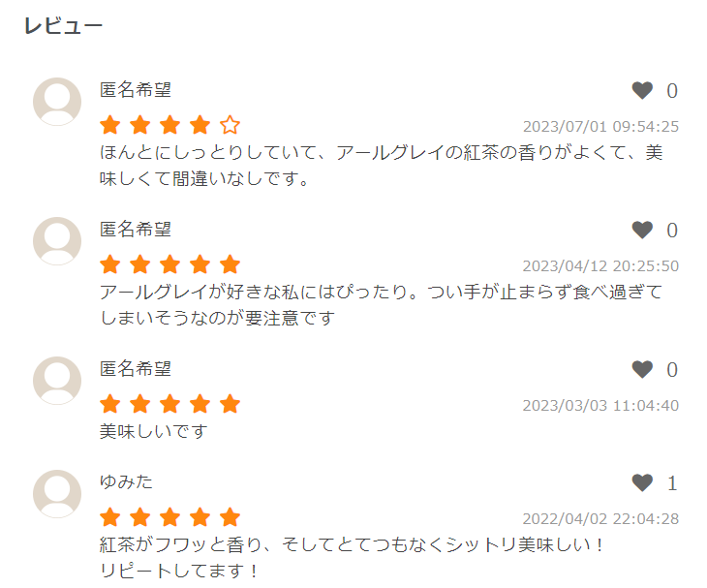Click the avatar of the first 匿名希望 reviewer
This screenshot has height=588, width=707.
click(x=57, y=102)
